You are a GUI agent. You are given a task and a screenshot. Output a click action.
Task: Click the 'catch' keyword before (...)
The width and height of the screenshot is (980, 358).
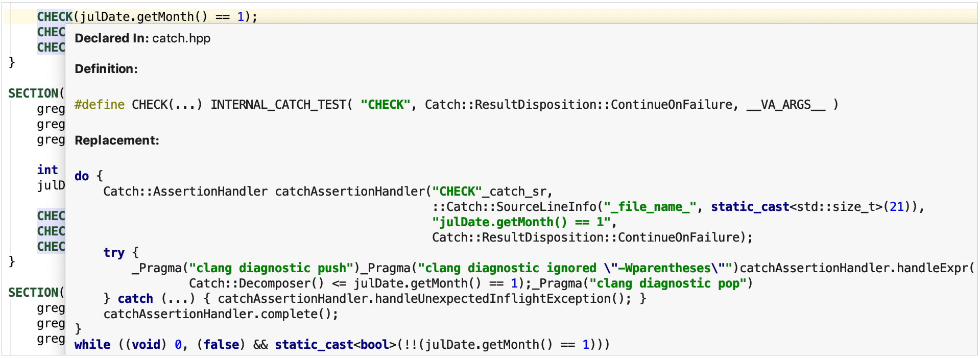coord(135,299)
